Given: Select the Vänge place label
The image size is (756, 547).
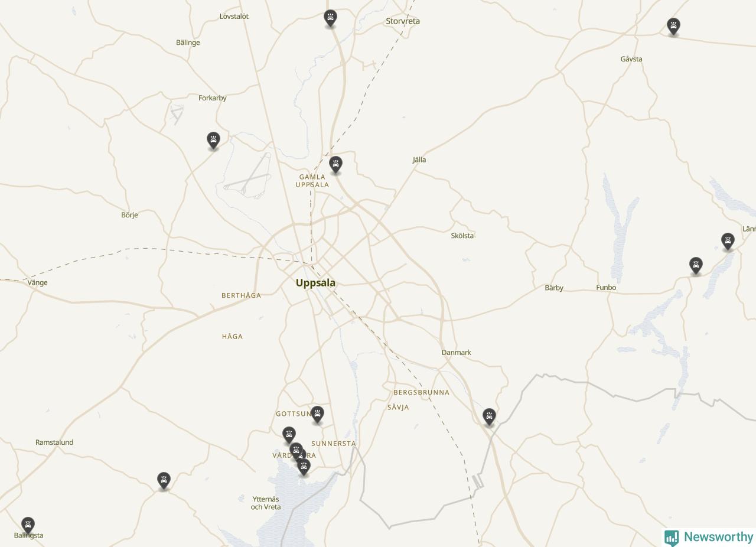Looking at the screenshot, I should click(x=37, y=282).
